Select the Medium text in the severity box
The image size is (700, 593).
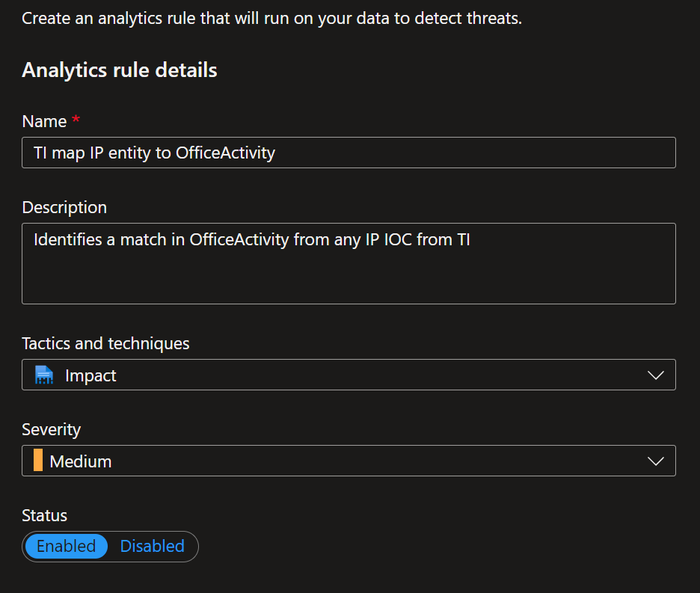80,461
